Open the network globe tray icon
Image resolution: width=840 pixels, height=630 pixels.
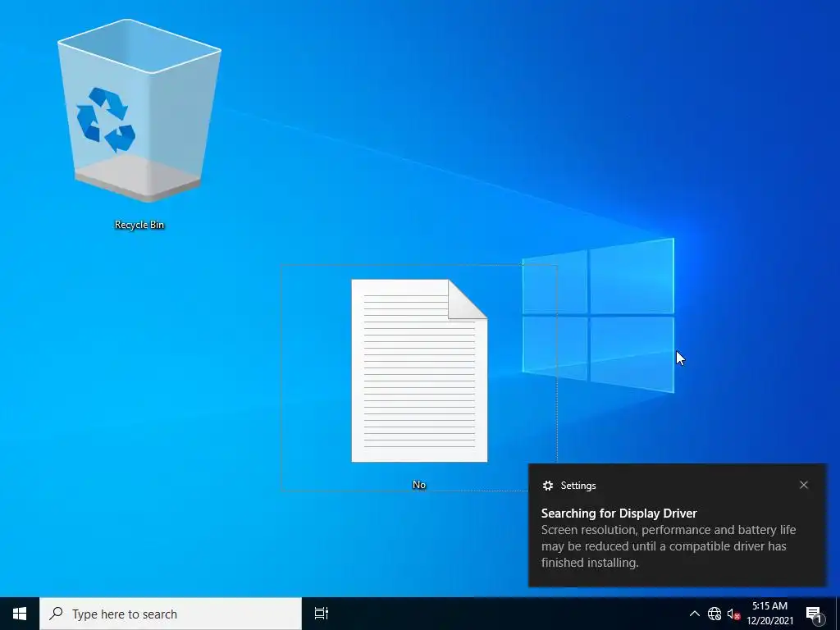(714, 614)
